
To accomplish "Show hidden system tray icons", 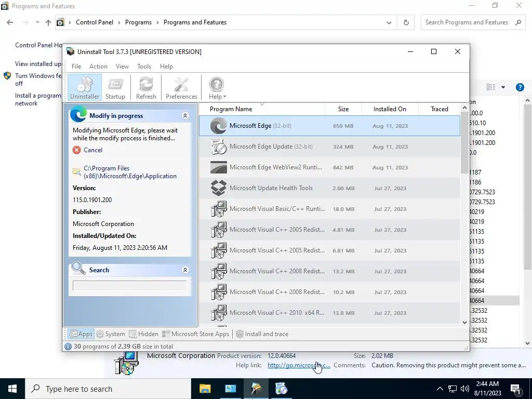I will [440, 389].
